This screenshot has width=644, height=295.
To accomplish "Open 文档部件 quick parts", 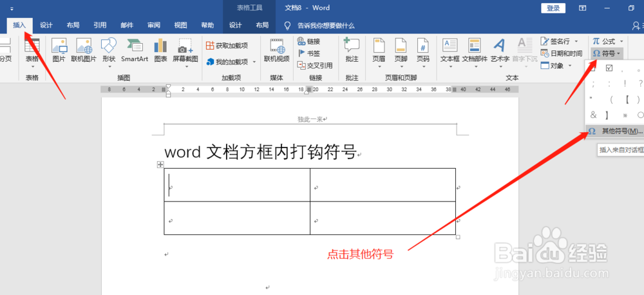I will (475, 53).
